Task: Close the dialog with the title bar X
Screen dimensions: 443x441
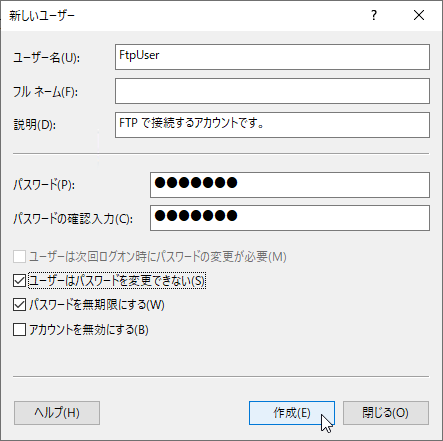Action: [419, 15]
